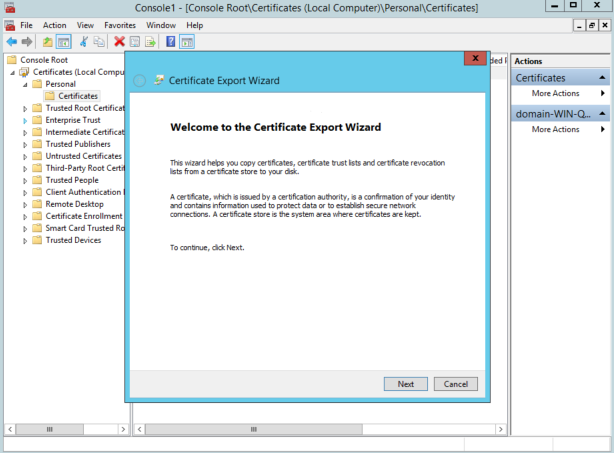614x453 pixels.
Task: Select the Third-Party Root Certification node
Action: [x=85, y=168]
